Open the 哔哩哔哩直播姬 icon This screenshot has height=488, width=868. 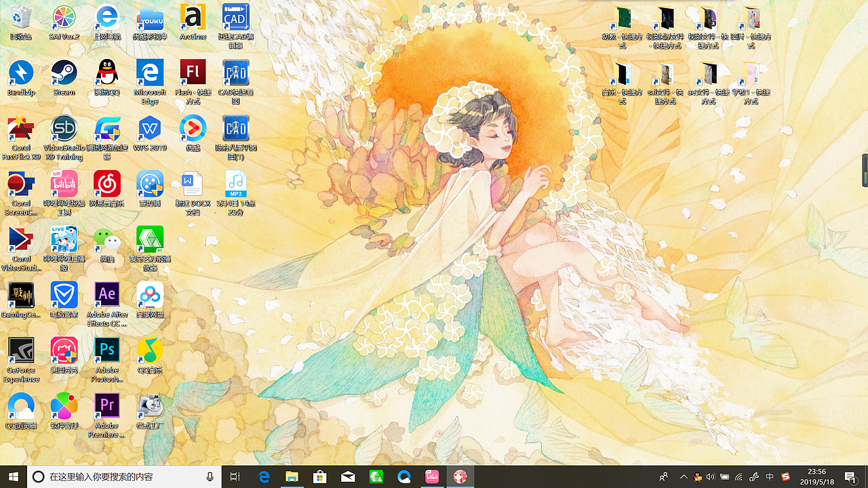pos(64,249)
